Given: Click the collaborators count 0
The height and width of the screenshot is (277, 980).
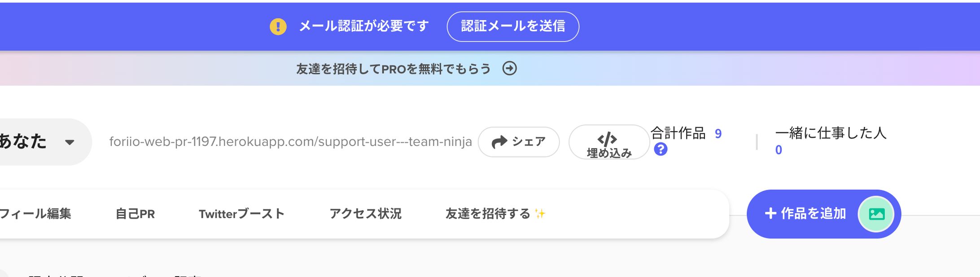Looking at the screenshot, I should coord(779,150).
